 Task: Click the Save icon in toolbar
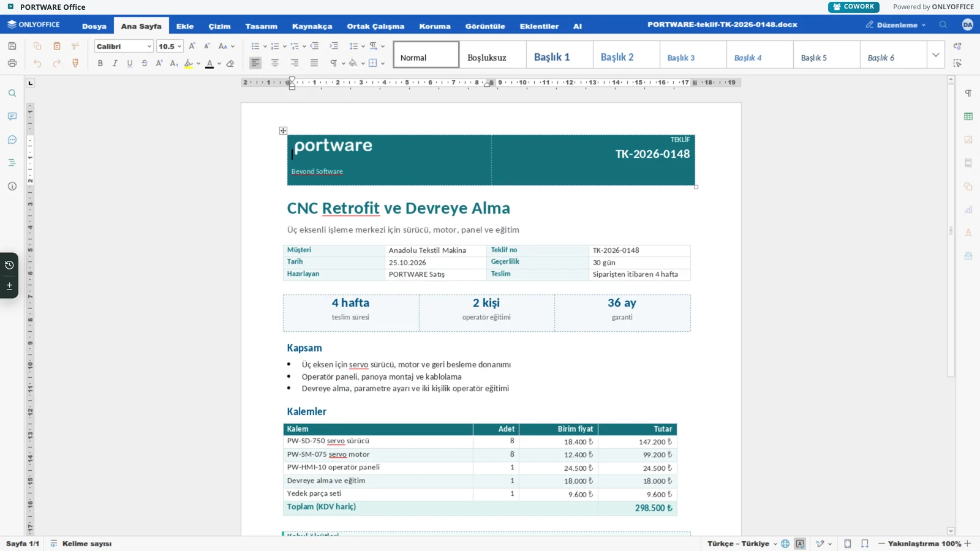point(12,46)
